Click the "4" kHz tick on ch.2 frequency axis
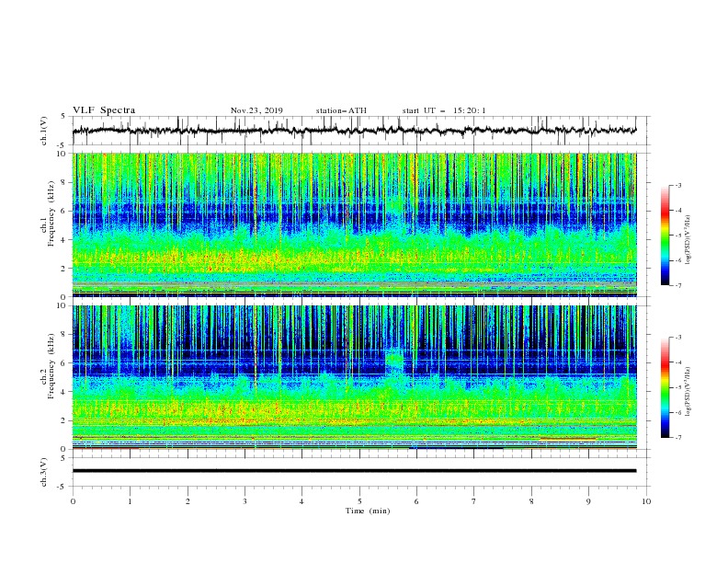 click(63, 392)
